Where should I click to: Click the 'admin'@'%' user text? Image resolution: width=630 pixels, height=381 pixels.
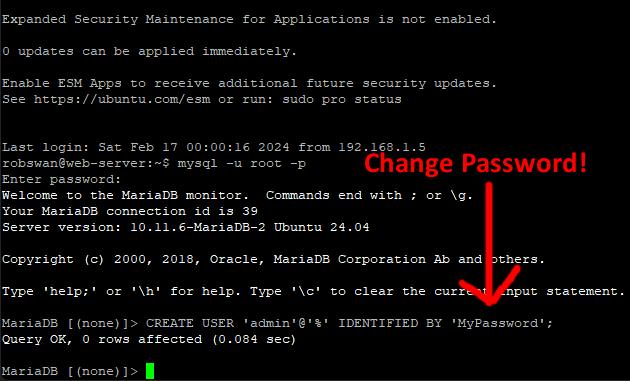tap(286, 323)
